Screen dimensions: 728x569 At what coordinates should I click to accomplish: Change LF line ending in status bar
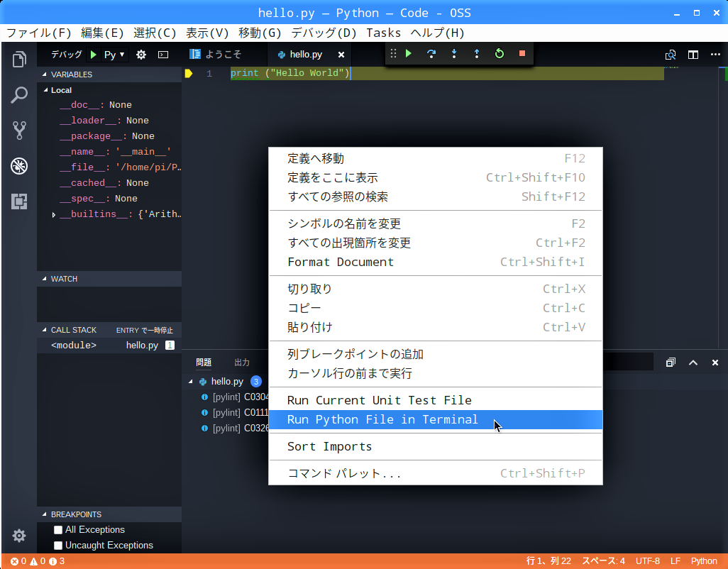pos(675,561)
